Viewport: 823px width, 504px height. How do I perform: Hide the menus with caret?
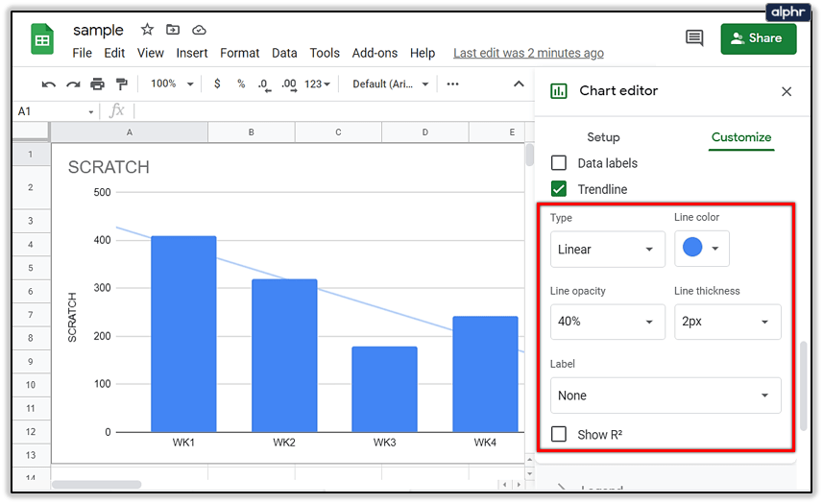[x=519, y=84]
